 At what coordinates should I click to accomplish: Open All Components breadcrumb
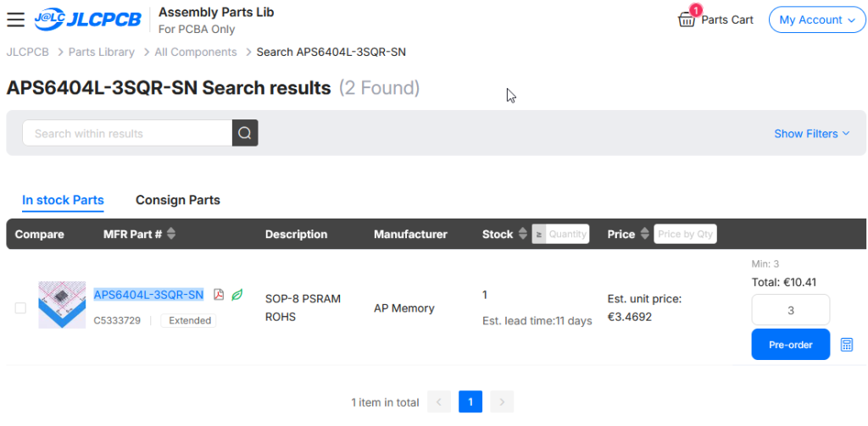click(x=196, y=52)
